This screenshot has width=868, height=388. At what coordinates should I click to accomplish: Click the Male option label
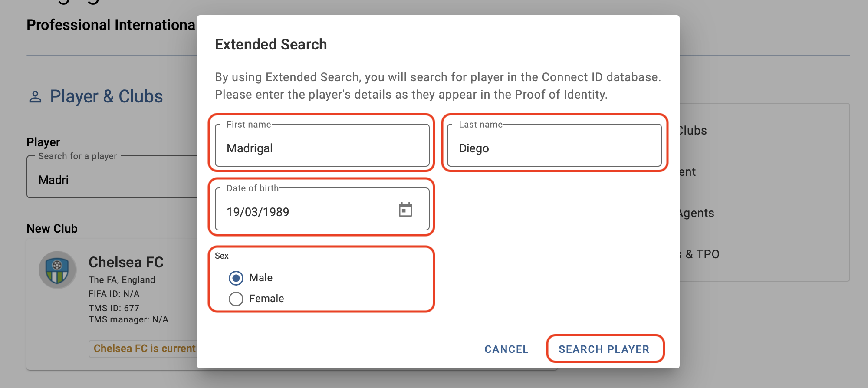pyautogui.click(x=261, y=278)
